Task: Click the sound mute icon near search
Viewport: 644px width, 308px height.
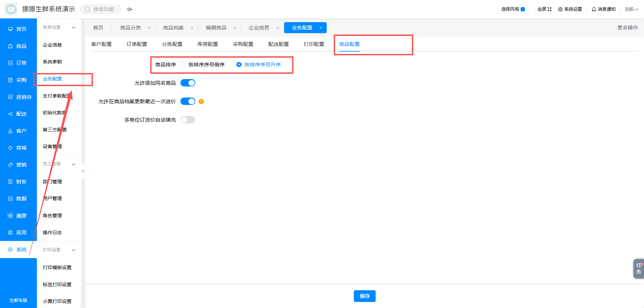Action: click(x=130, y=9)
